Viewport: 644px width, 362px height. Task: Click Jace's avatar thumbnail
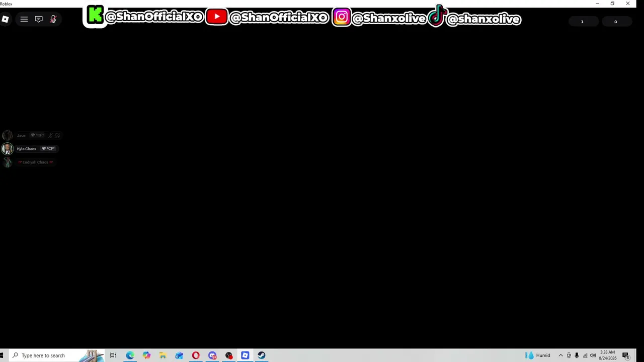click(7, 135)
